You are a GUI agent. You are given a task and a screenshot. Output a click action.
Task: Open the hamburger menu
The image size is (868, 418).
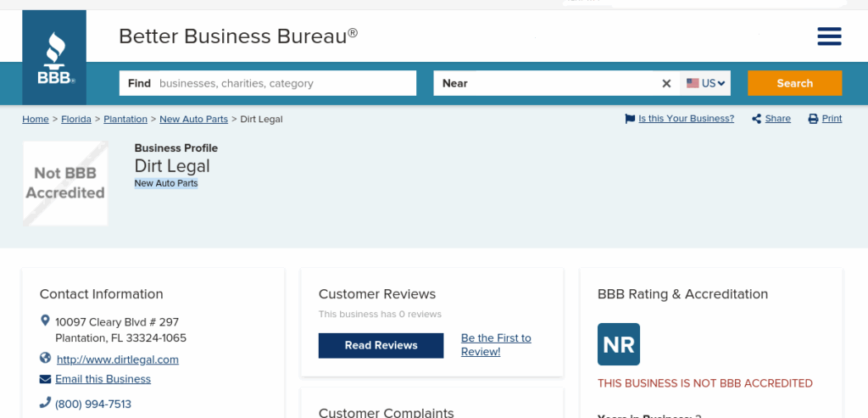point(829,36)
